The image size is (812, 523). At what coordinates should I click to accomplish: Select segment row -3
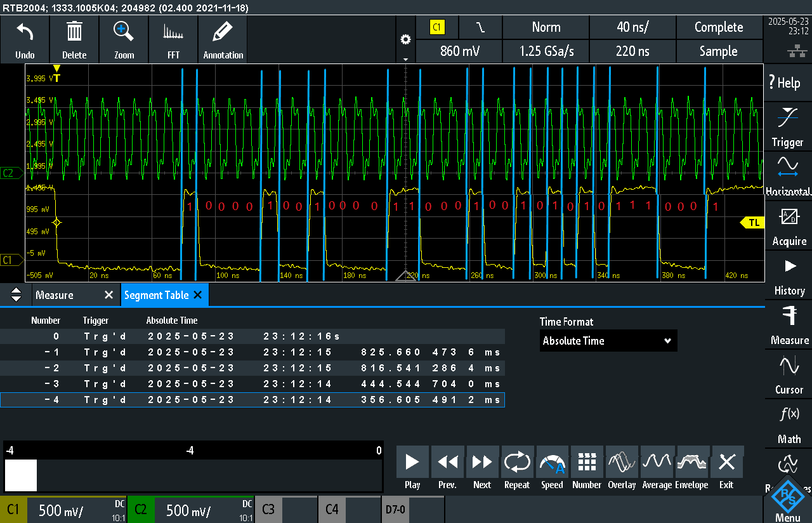pos(252,384)
